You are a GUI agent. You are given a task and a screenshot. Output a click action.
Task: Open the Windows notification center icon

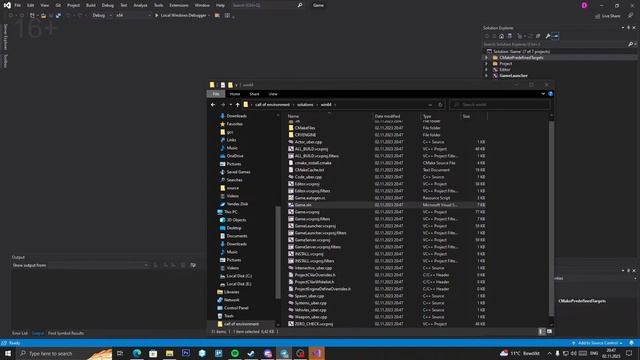pos(629,353)
